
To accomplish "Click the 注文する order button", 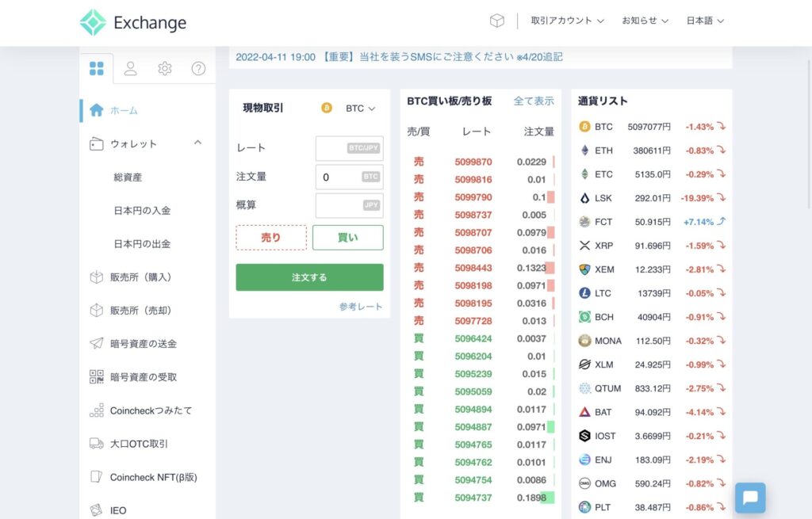I will [x=310, y=277].
